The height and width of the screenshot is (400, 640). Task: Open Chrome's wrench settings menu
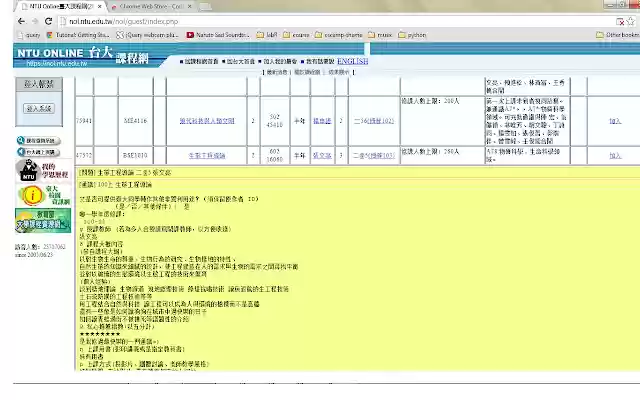[x=629, y=20]
